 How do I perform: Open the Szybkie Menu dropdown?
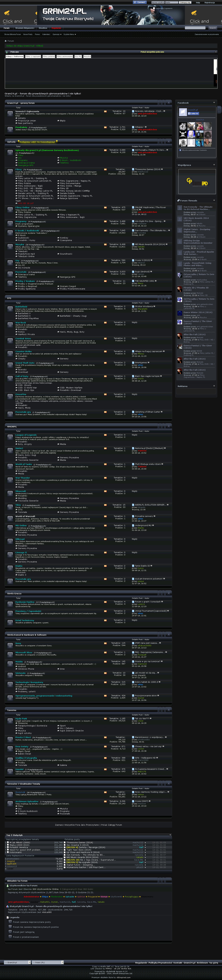click(x=69, y=34)
